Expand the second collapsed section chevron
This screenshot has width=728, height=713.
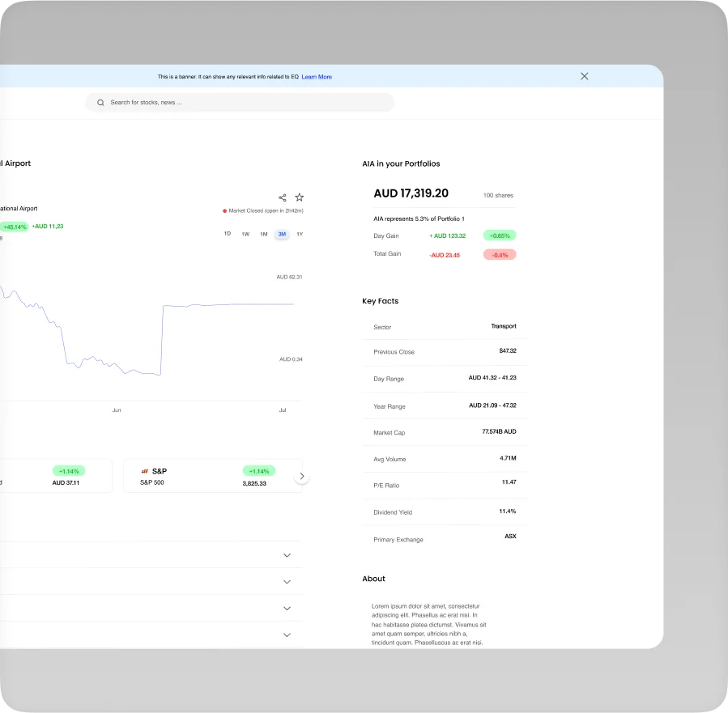pos(287,582)
